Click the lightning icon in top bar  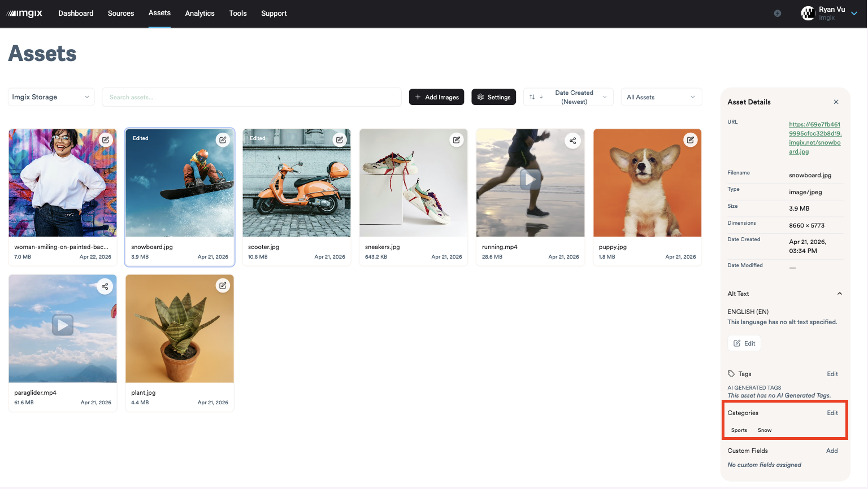pyautogui.click(x=777, y=12)
